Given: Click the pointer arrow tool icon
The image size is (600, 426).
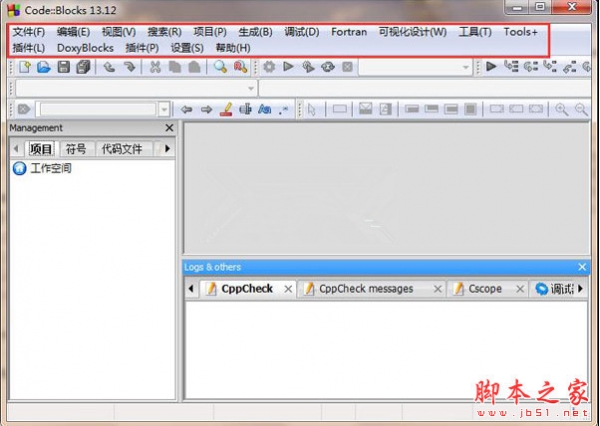Looking at the screenshot, I should tap(312, 109).
